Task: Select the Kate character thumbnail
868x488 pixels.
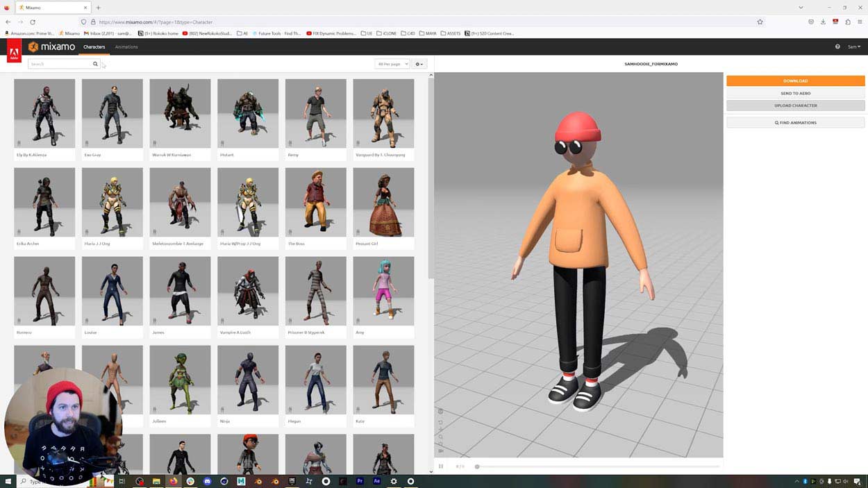Action: tap(383, 380)
